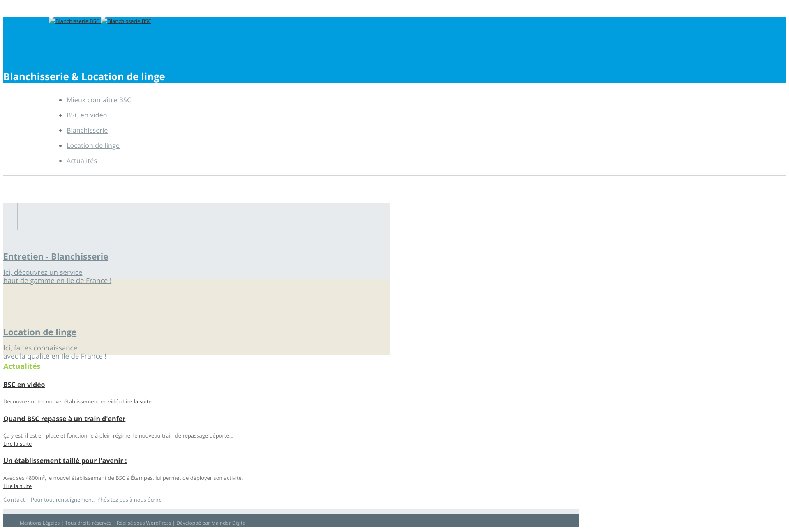Screen dimensions: 789x532
Task: Open the Mieux connaître BSC menu item
Action: tap(99, 100)
